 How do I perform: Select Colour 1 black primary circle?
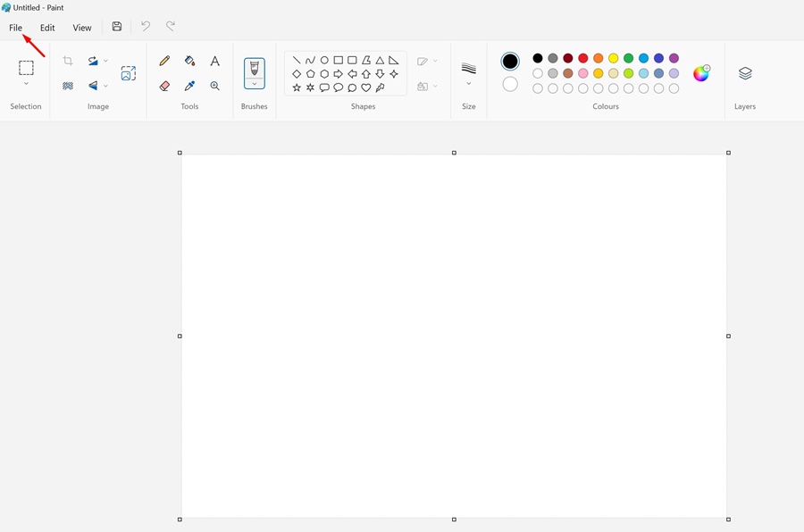[510, 62]
